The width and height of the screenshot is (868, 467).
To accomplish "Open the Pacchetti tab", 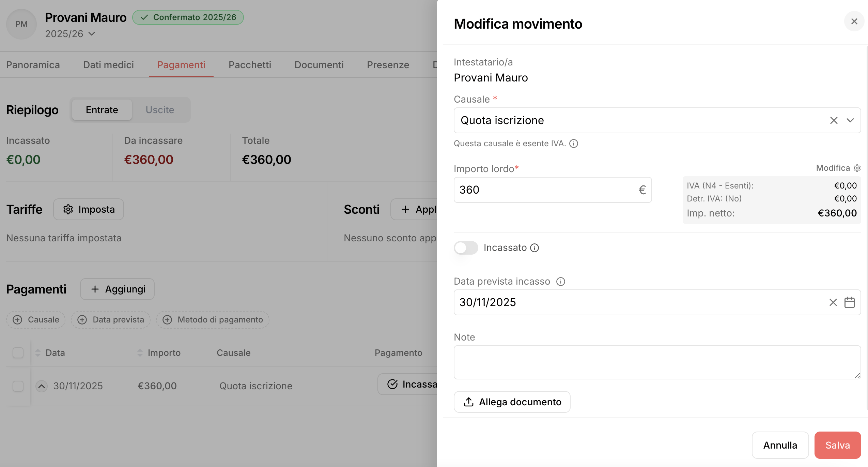I will [250, 65].
